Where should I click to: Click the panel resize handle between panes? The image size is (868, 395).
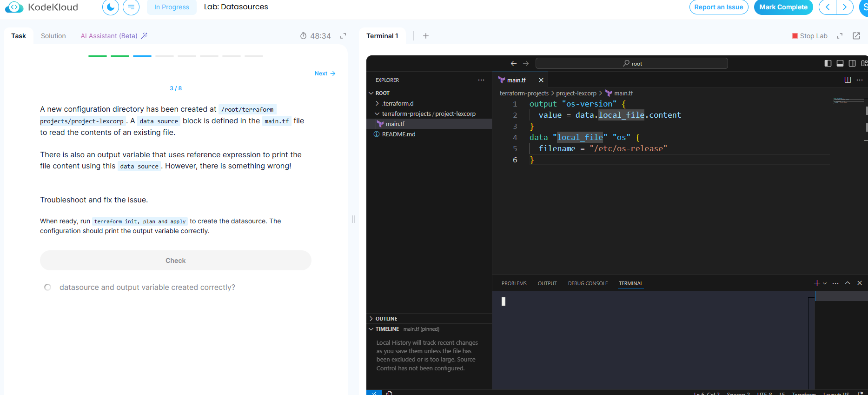click(x=353, y=219)
